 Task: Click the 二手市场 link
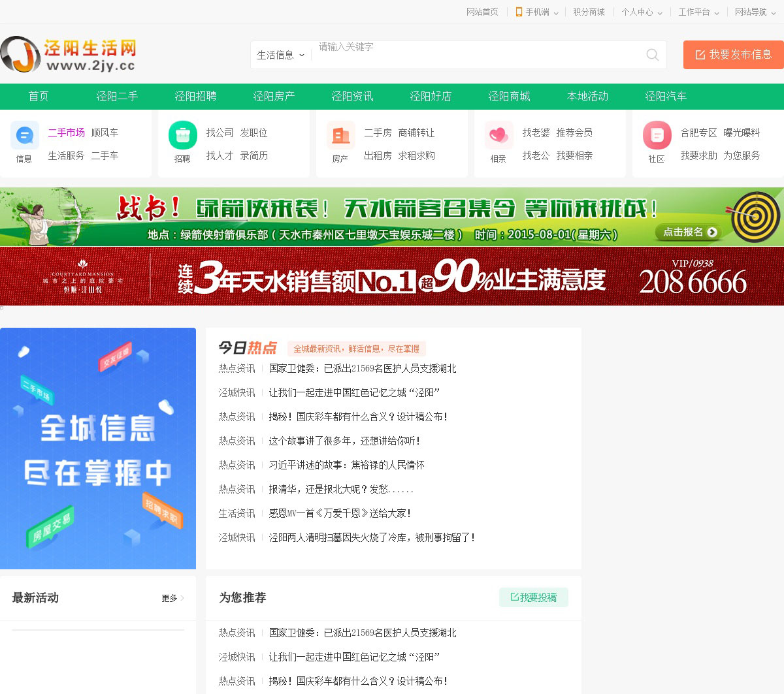(66, 133)
